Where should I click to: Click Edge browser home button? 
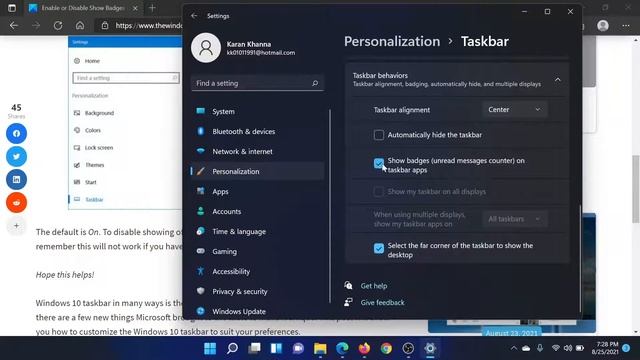[x=80, y=25]
